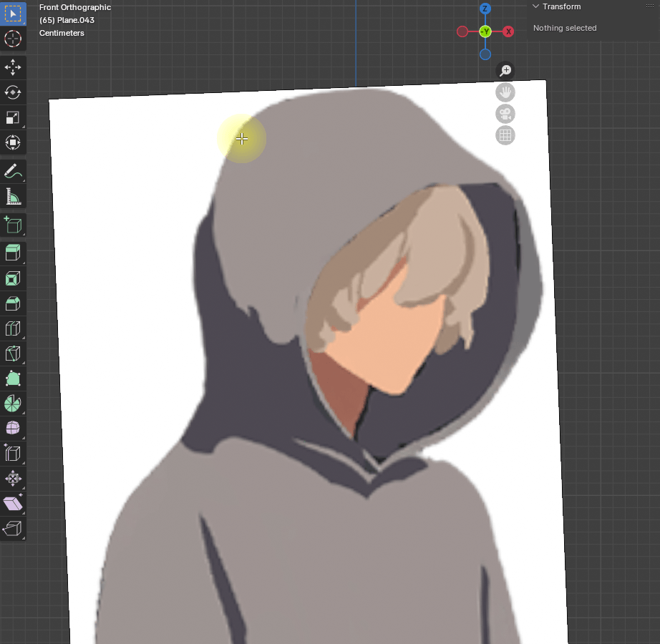Toggle perspective/orthographic grid button
The width and height of the screenshot is (660, 644).
click(x=505, y=135)
